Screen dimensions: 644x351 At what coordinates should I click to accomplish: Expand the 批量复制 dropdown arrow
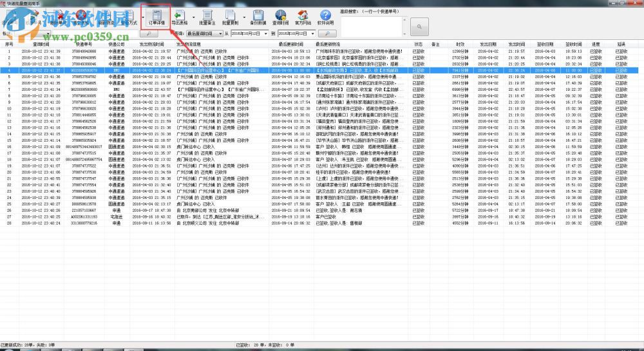[244, 17]
